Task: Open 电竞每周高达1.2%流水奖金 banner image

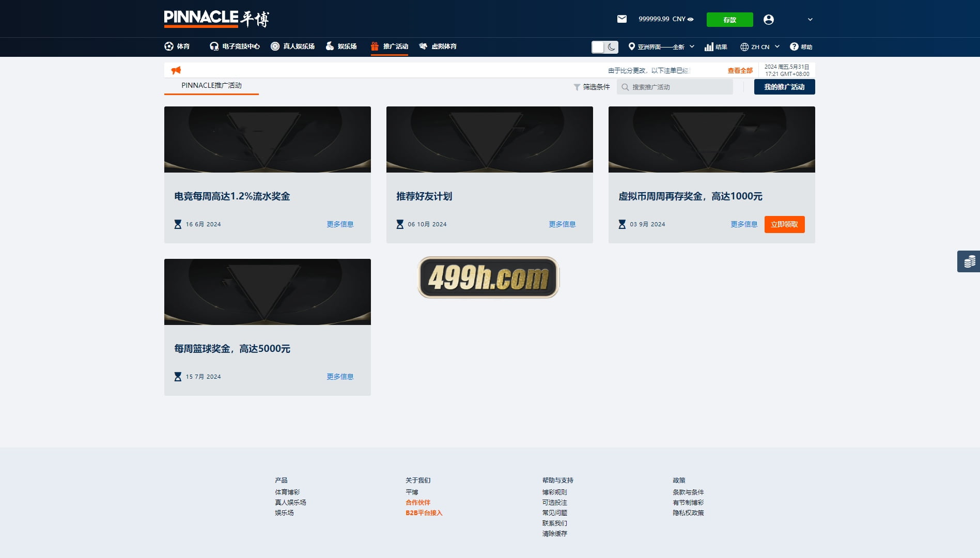Action: point(268,139)
